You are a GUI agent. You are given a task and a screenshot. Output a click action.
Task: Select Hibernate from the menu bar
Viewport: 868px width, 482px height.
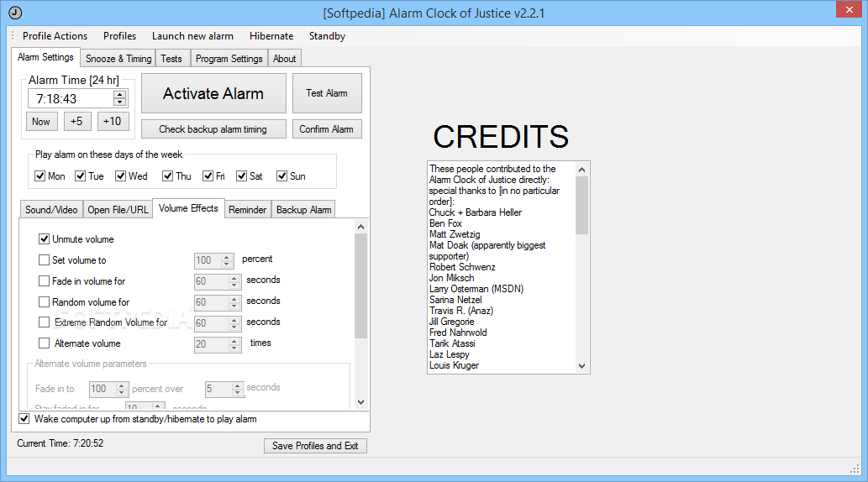click(x=271, y=36)
